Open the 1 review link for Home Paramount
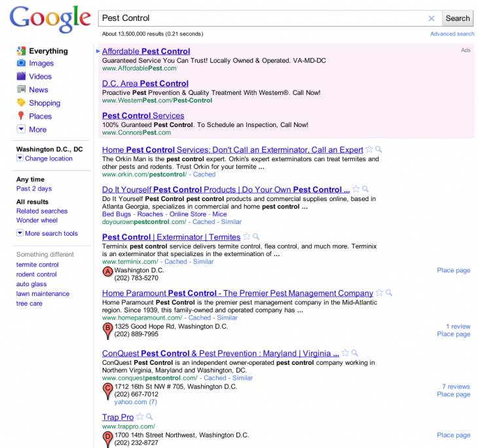 point(458,326)
